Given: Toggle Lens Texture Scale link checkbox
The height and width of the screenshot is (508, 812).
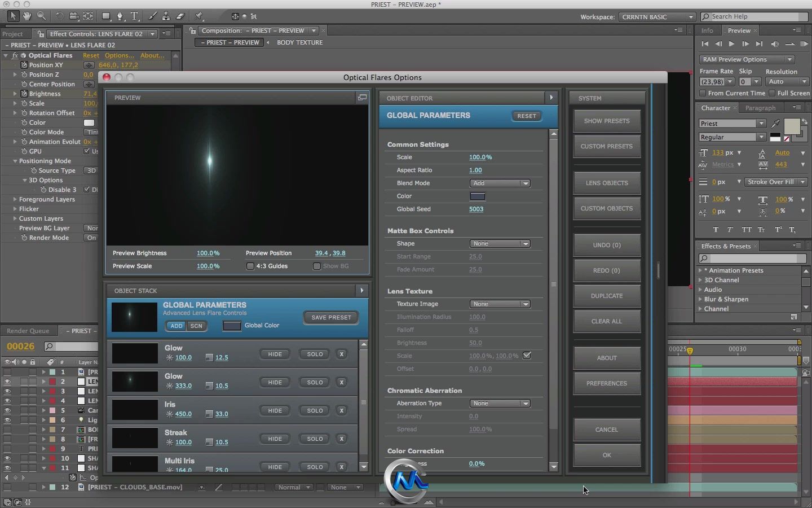Looking at the screenshot, I should coord(527,356).
